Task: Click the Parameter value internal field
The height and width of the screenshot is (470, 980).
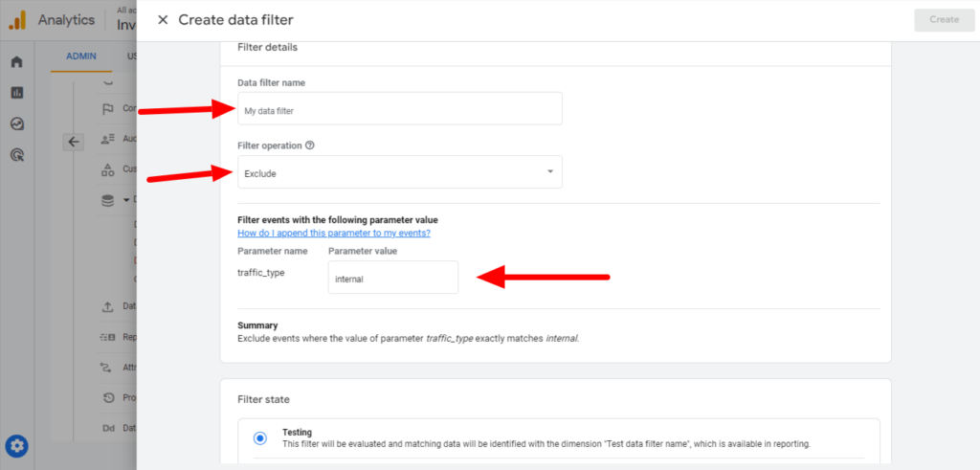Action: pyautogui.click(x=392, y=278)
